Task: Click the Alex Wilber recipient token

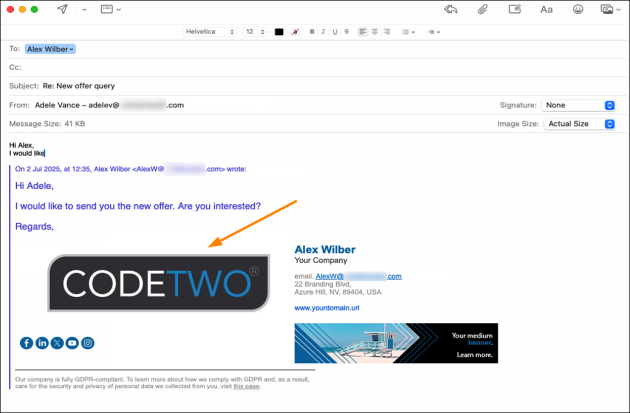Action: (50, 49)
